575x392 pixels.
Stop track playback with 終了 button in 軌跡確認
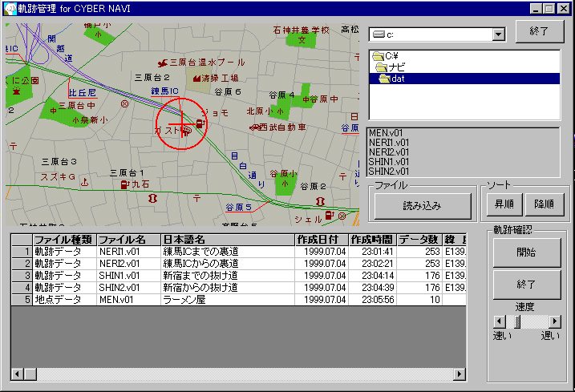tap(527, 285)
